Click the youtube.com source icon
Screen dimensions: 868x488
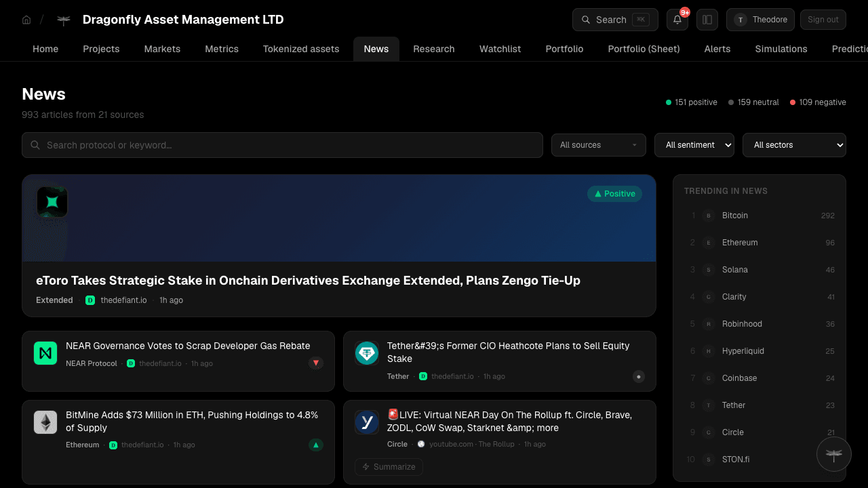coord(421,445)
